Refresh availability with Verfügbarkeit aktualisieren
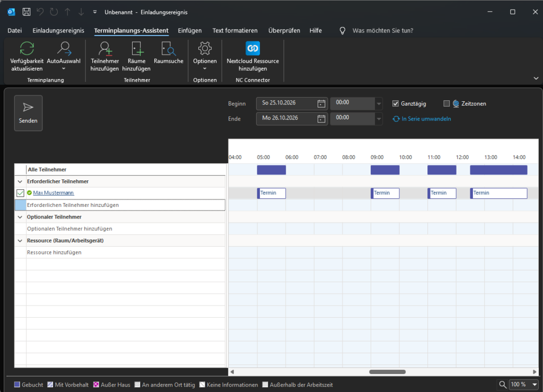 click(x=27, y=56)
